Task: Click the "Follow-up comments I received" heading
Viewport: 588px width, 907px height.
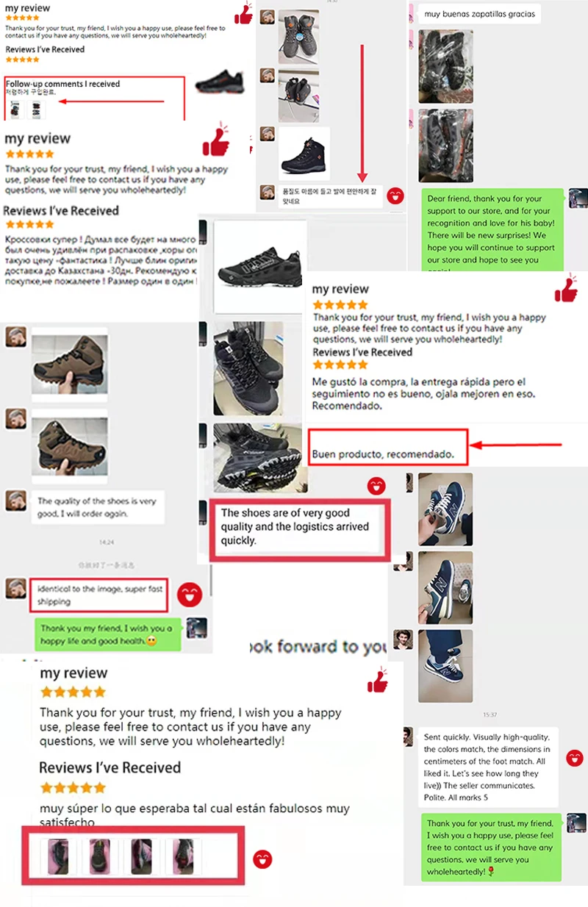Action: (x=62, y=84)
